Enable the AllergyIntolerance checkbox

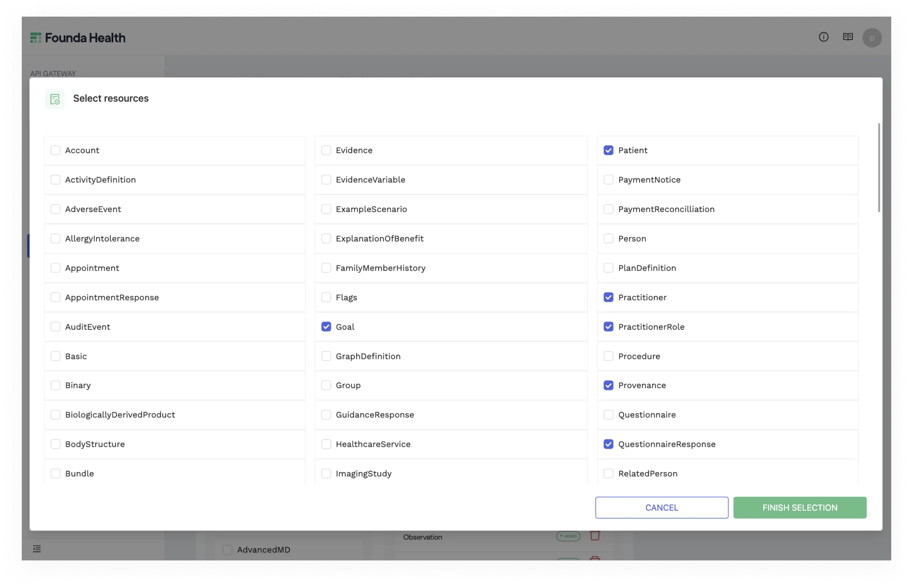[x=56, y=238]
